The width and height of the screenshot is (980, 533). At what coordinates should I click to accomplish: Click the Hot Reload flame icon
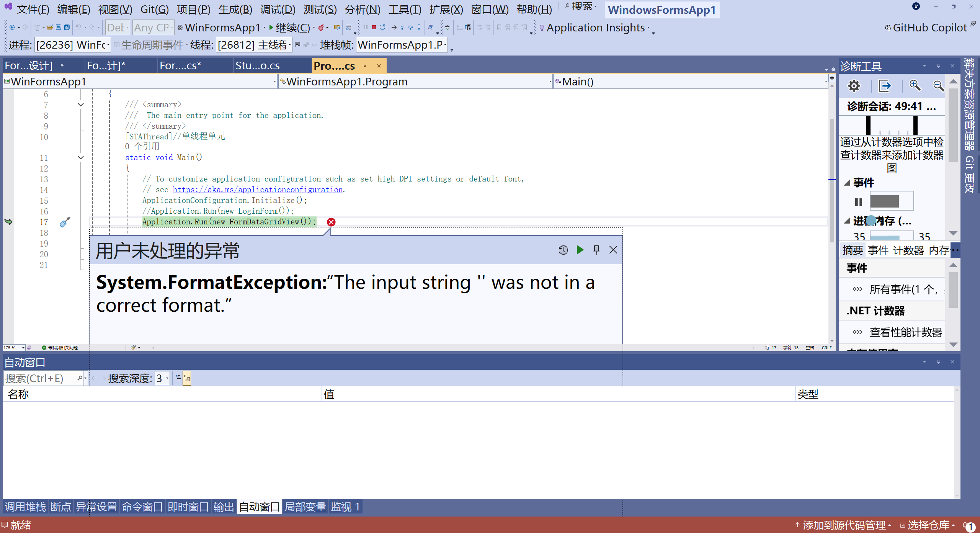coord(321,27)
